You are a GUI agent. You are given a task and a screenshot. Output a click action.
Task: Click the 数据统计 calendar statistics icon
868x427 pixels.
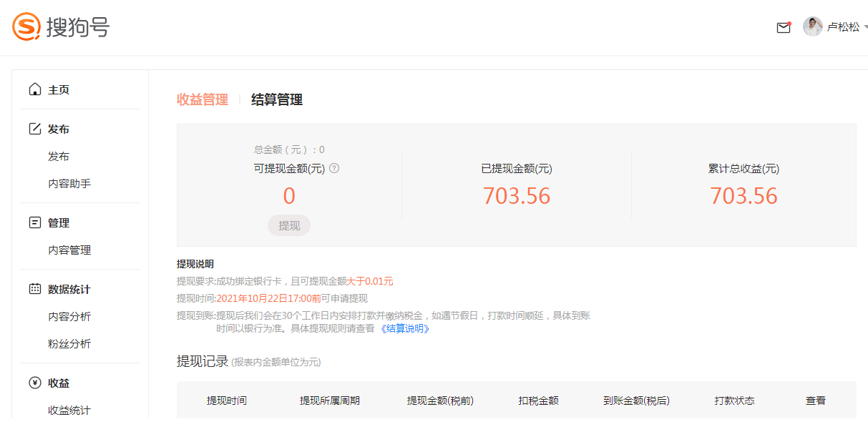tap(35, 289)
